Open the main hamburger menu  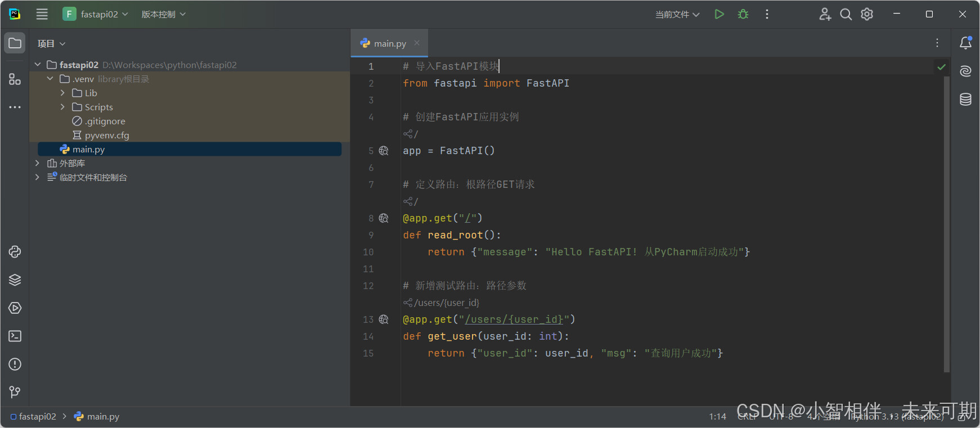click(42, 14)
